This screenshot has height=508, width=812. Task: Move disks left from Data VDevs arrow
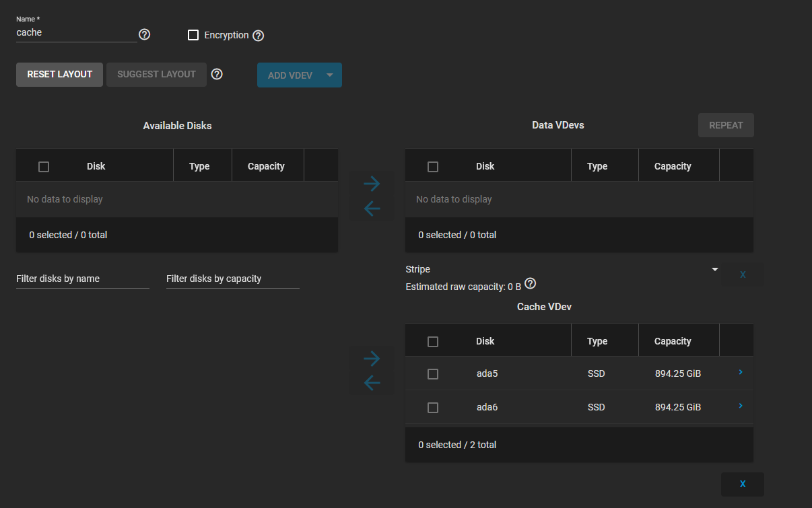pos(372,209)
